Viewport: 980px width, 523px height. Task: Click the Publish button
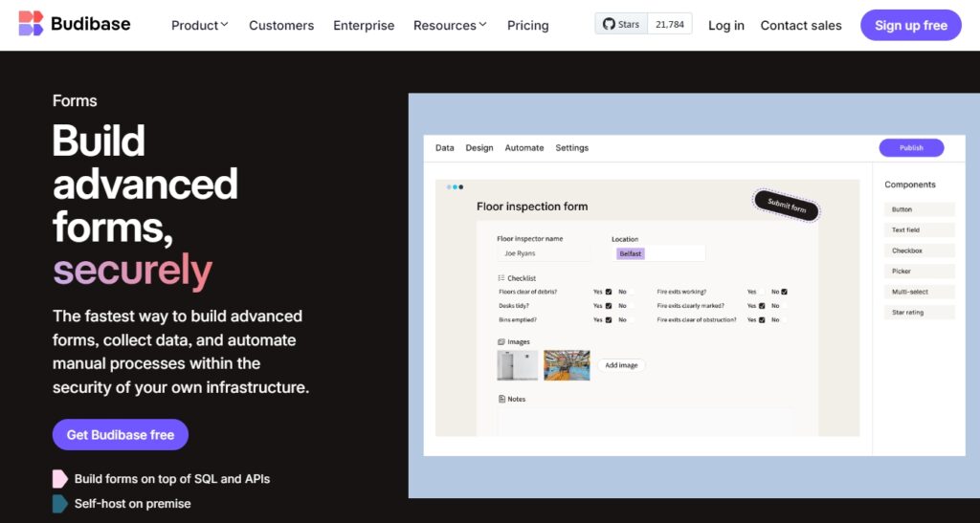(x=911, y=148)
